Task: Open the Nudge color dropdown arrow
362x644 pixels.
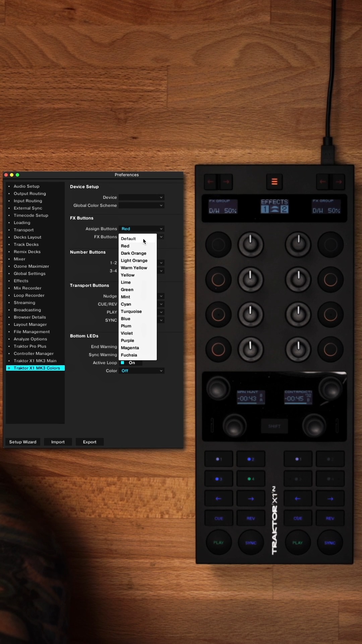Action: point(161,296)
